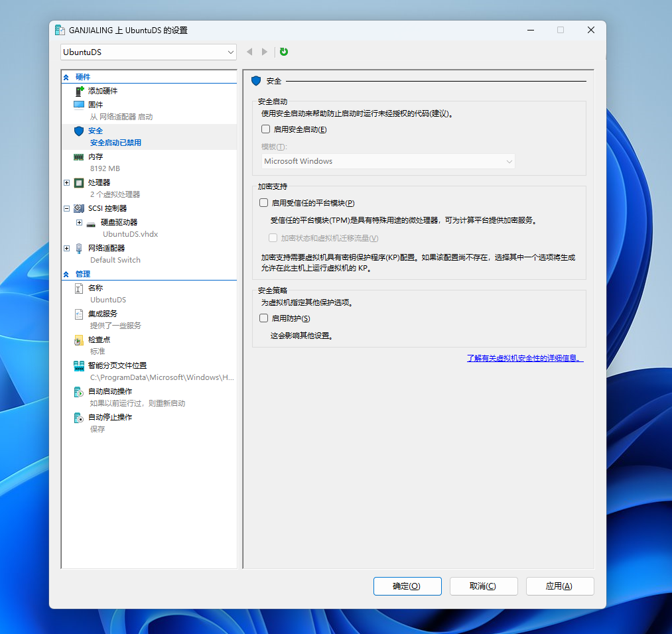This screenshot has height=634, width=672.
Task: Click the 自动启动操作 auto start icon
Action: point(79,391)
